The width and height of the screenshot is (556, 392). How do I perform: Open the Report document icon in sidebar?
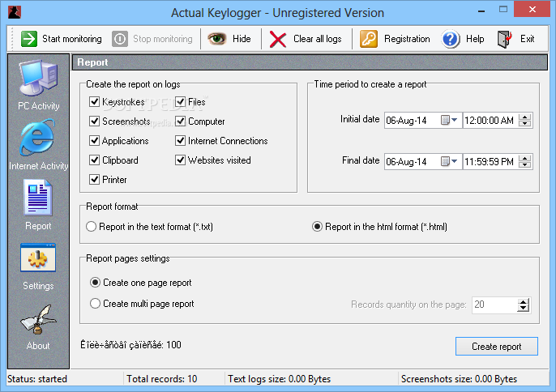[38, 198]
